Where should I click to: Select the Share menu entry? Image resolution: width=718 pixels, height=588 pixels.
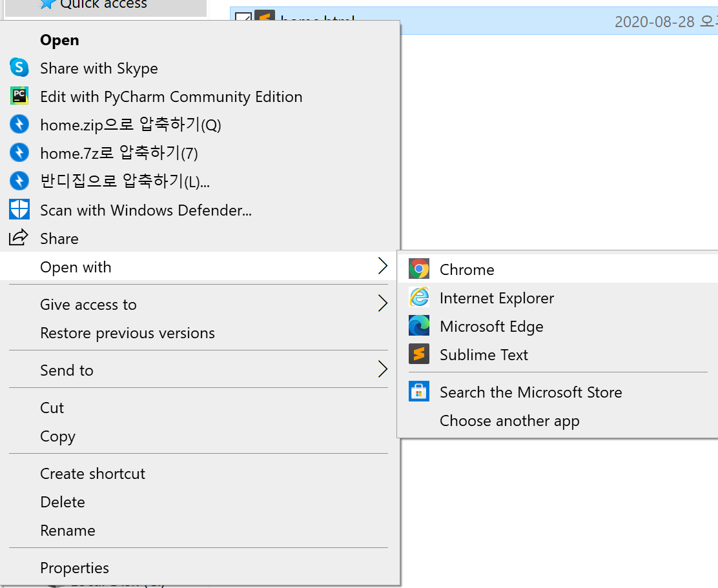coord(200,238)
